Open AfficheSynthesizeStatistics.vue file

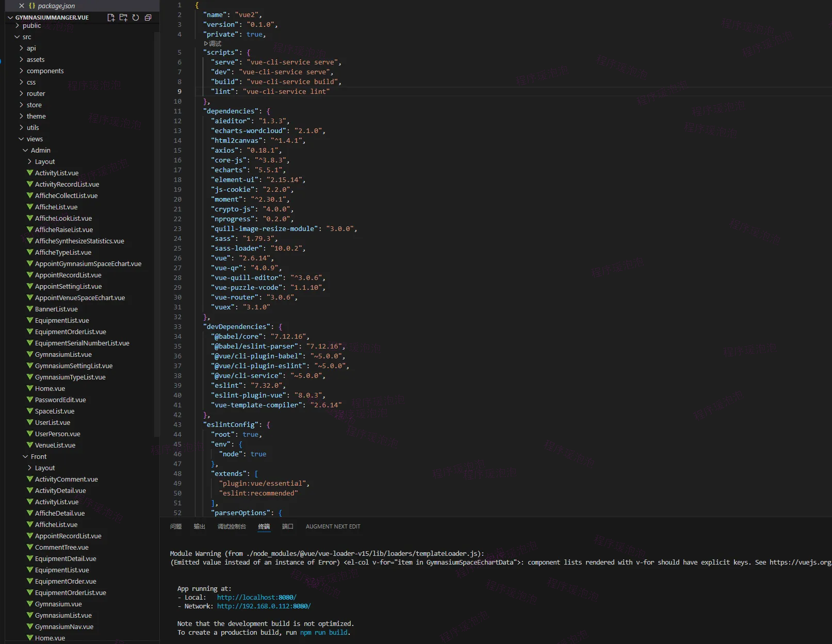[79, 241]
